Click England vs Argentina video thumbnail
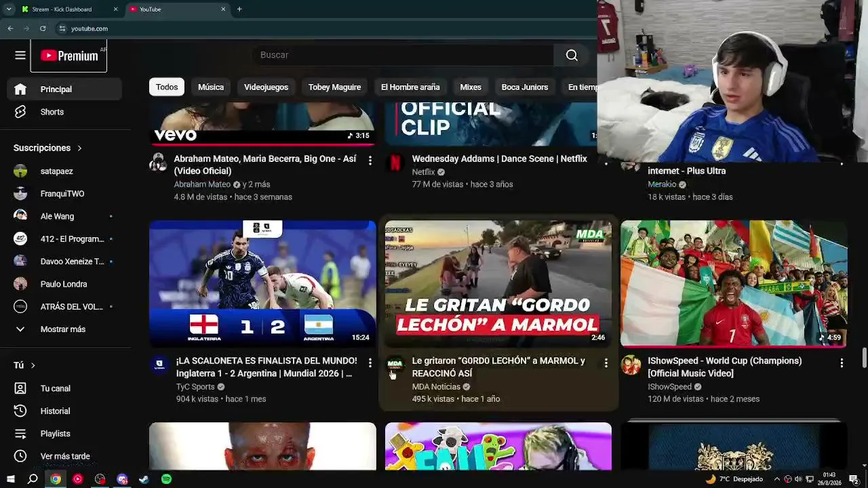Screen dimensions: 868x488 point(262,283)
